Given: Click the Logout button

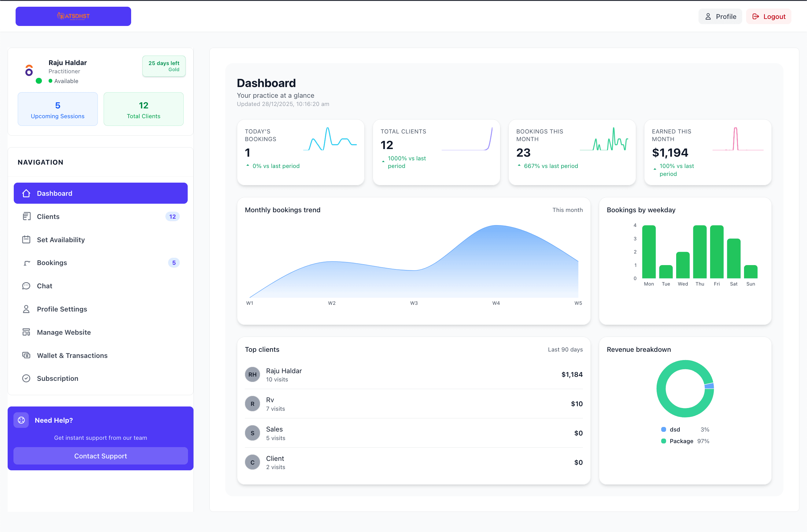Looking at the screenshot, I should [x=768, y=16].
